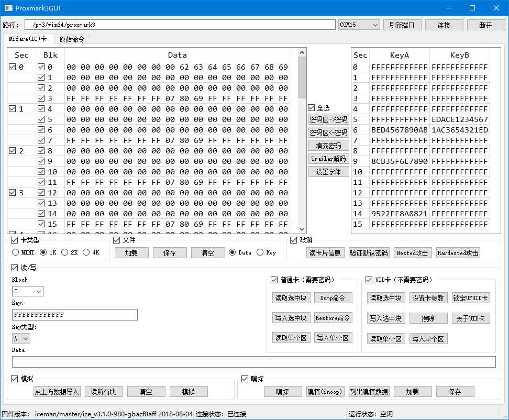The image size is (509, 420).
Task: Click the Restore命令 button
Action: tap(333, 318)
